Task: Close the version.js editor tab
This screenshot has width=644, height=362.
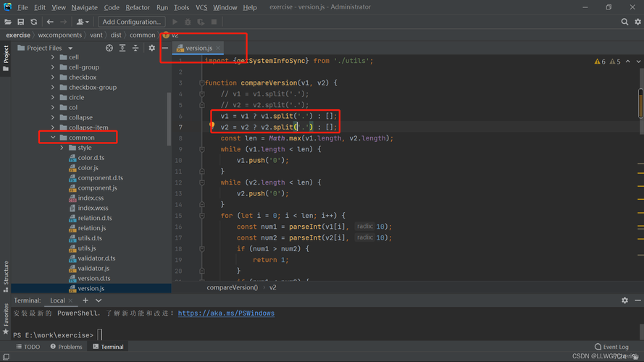Action: [x=218, y=48]
